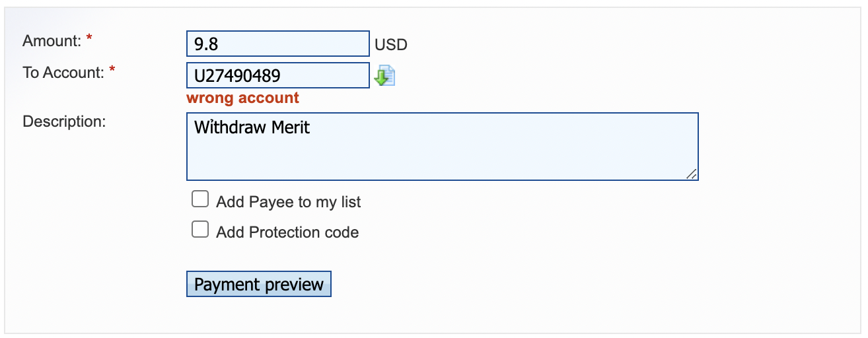Click the red asterisk next to Amount
Image resolution: width=868 pixels, height=338 pixels.
point(89,40)
